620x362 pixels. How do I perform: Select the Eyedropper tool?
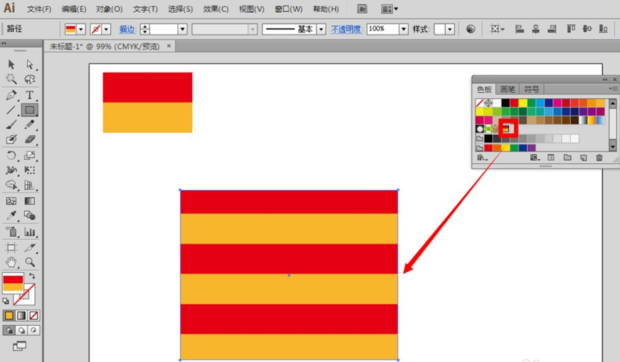pos(11,215)
